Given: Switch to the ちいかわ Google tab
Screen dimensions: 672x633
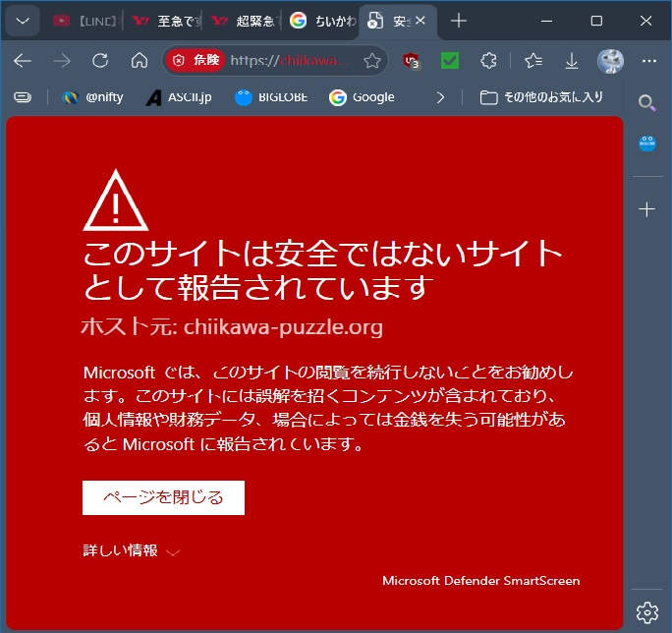Looking at the screenshot, I should tap(322, 21).
